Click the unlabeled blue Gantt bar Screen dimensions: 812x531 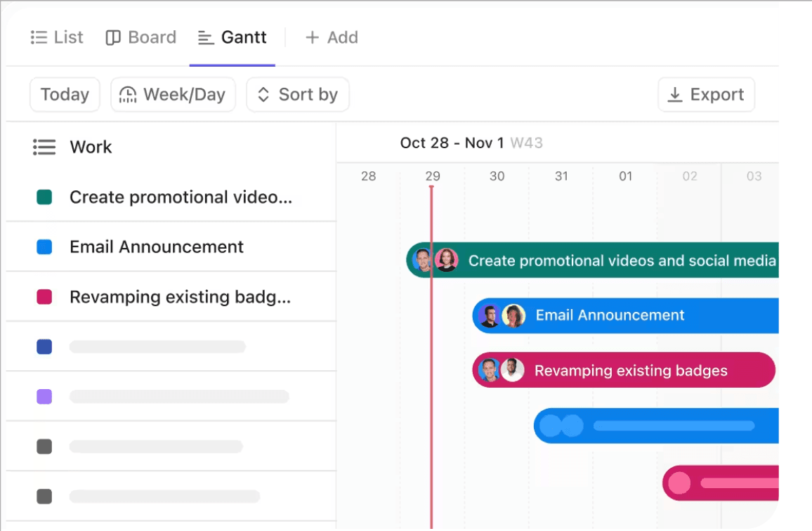656,426
